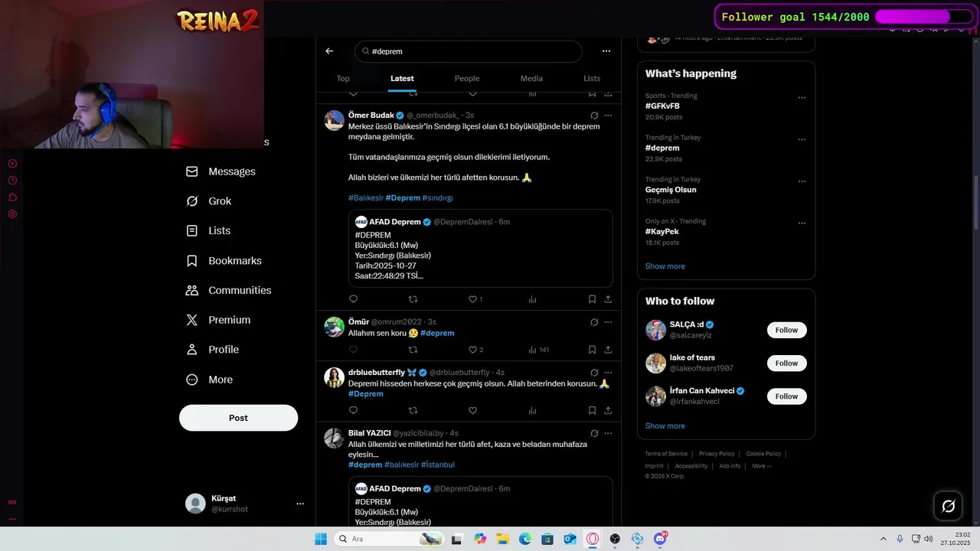
Task: Like drbluebutterfly's tweet
Action: pyautogui.click(x=472, y=411)
